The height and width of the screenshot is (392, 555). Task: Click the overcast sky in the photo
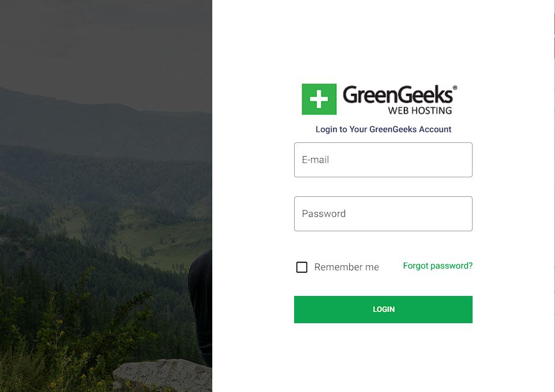(x=106, y=43)
